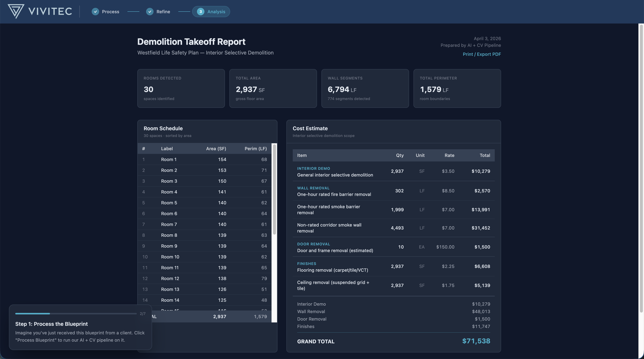Click General interior selective demolition item
Screen dimensions: 644x359
pos(335,175)
